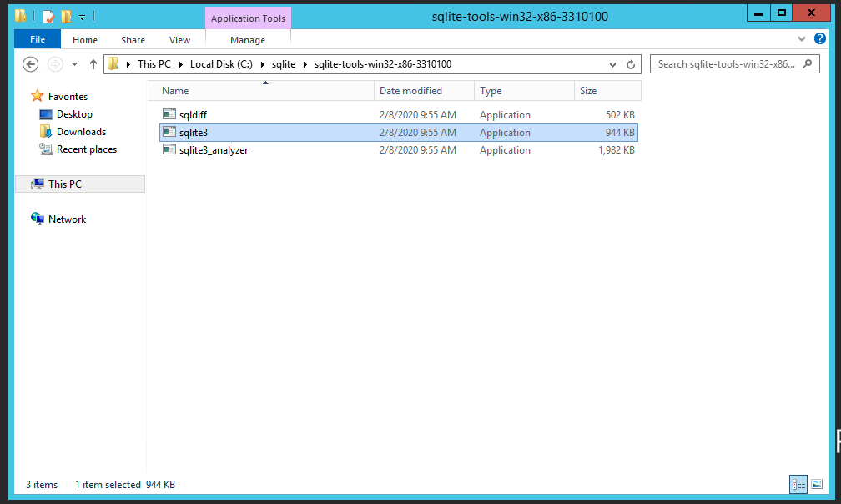
Task: Click the sqlite3_analyzer application file icon
Action: coord(169,149)
